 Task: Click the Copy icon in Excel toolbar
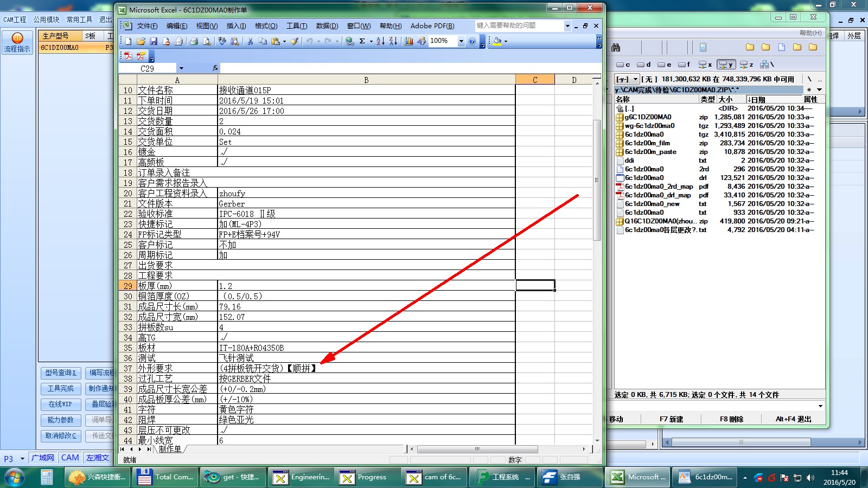point(263,41)
